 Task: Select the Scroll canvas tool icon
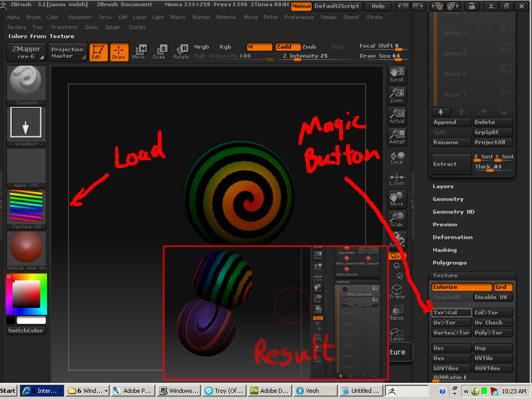397,76
